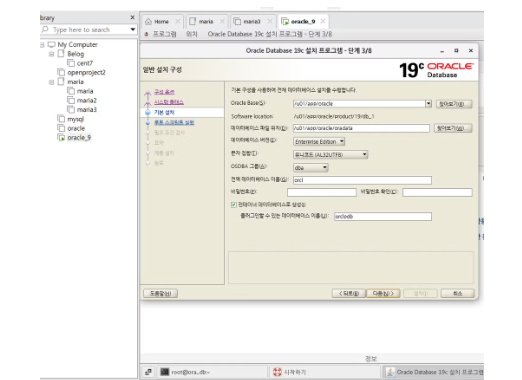This screenshot has width=522, height=380.
Task: Click the password input field
Action: (322, 192)
